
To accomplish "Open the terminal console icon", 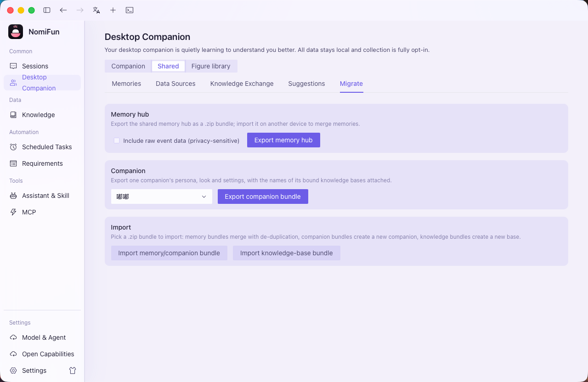I will pos(130,10).
